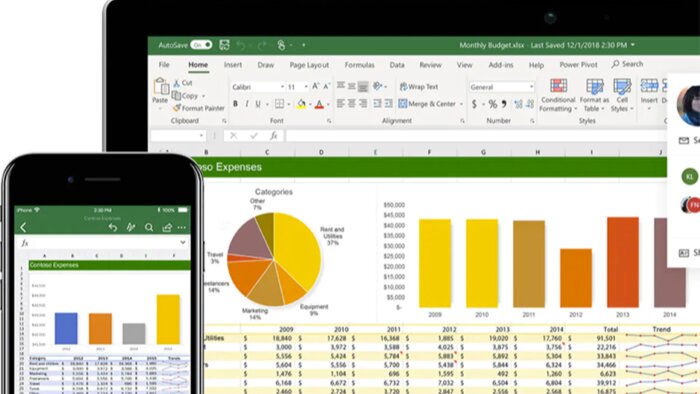Click the Decrease Decimal icon
Image resolution: width=700 pixels, height=394 pixels.
530,104
